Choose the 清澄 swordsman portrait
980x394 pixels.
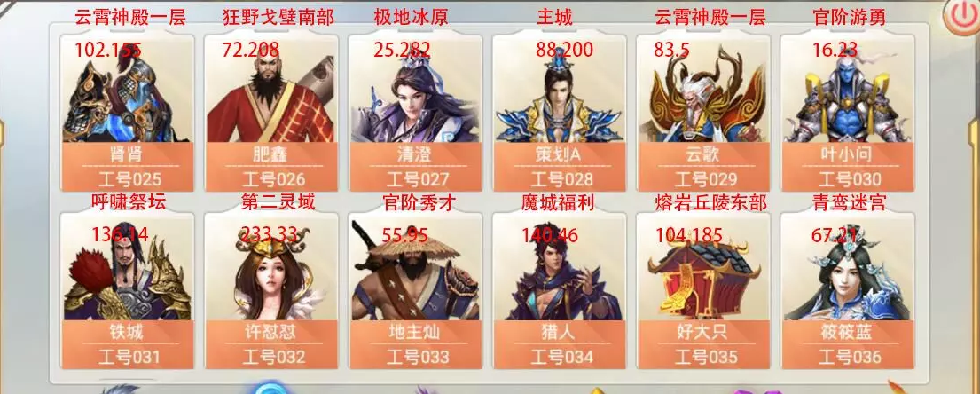coord(415,90)
